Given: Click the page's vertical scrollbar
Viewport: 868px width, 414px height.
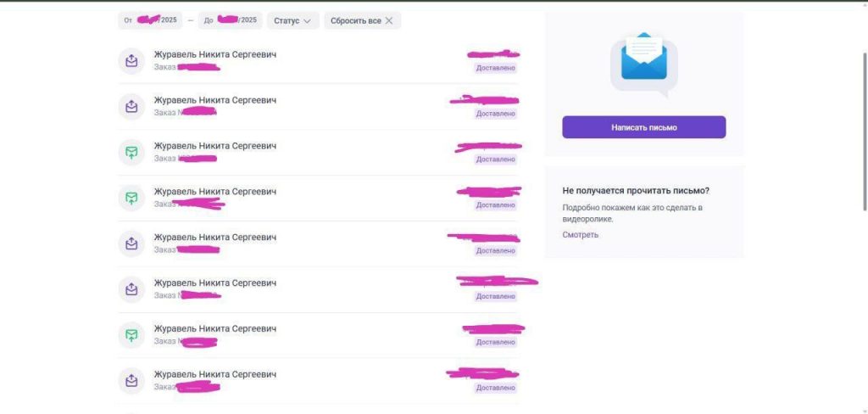Looking at the screenshot, I should [x=865, y=131].
